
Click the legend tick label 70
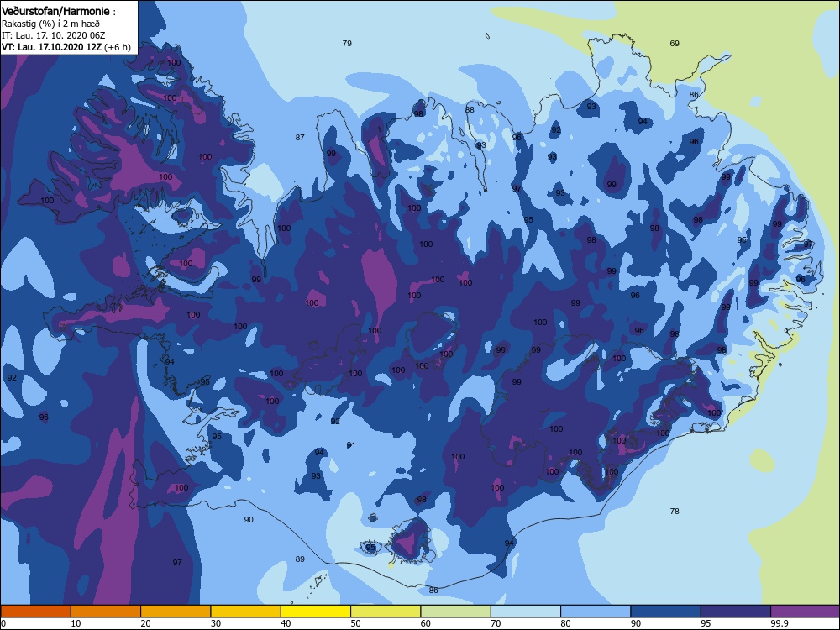pyautogui.click(x=496, y=623)
